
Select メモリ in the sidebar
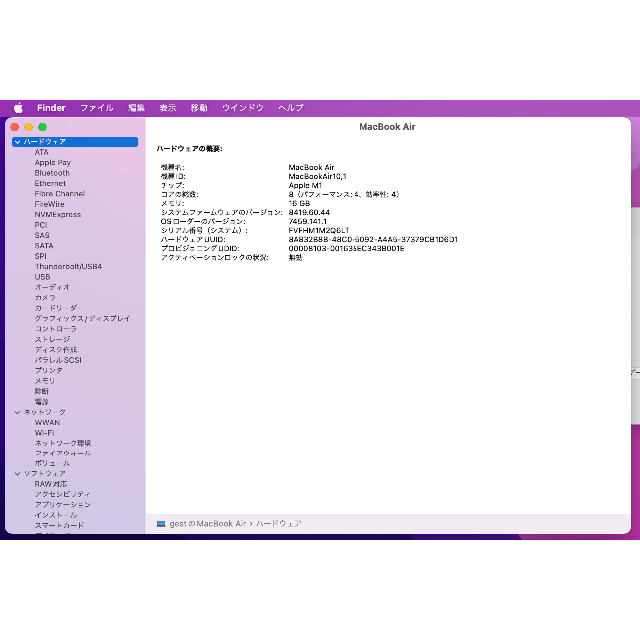pos(44,381)
